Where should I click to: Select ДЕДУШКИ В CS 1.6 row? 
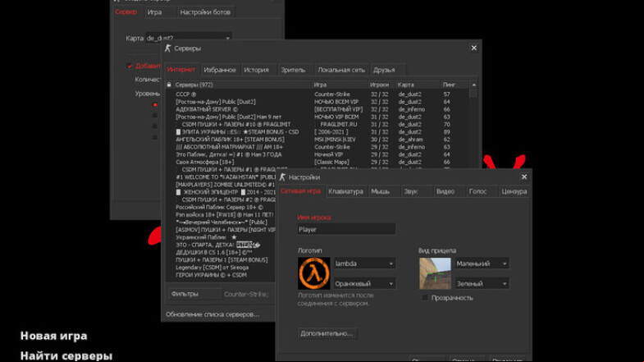[221, 252]
